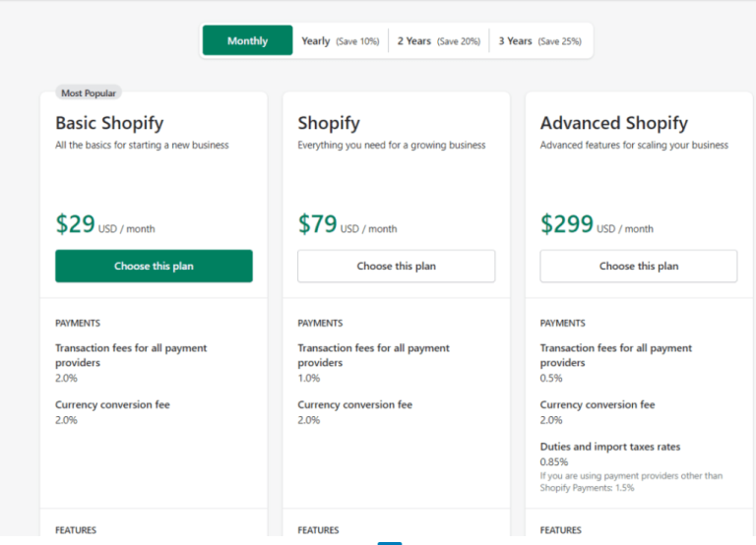Choose the Shopify $79 plan button

[x=397, y=266]
